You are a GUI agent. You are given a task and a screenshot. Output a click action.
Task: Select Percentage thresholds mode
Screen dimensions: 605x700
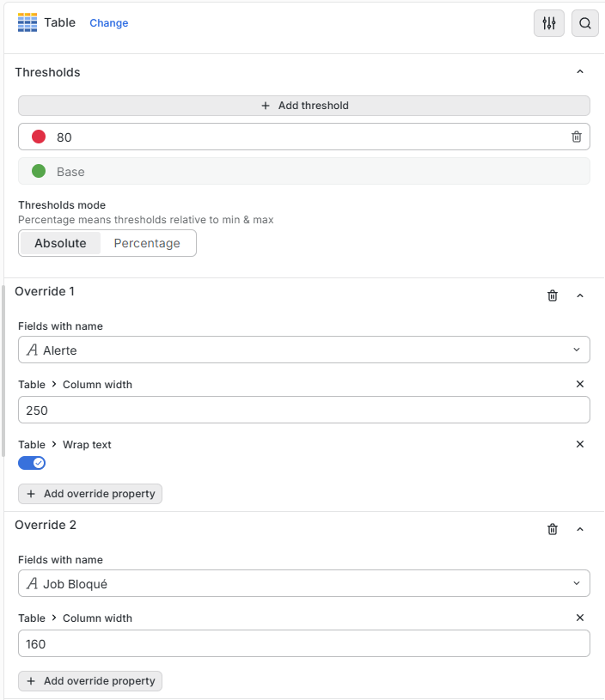coord(147,243)
